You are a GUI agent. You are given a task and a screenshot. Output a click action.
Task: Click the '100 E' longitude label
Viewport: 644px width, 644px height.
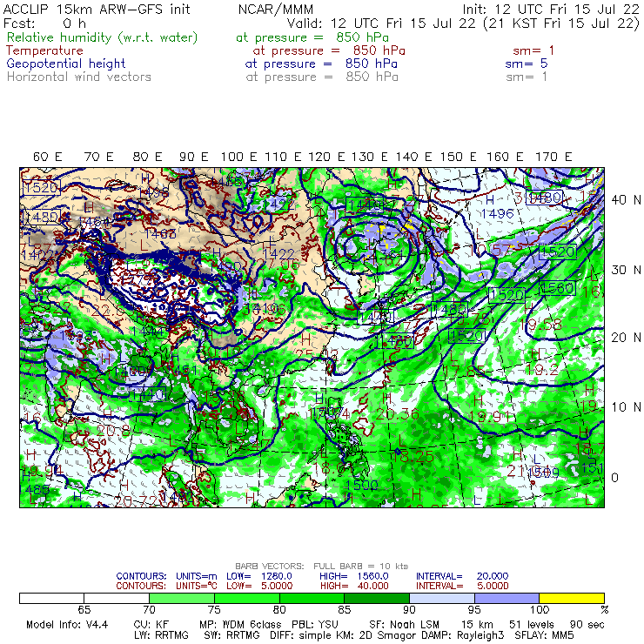238,157
